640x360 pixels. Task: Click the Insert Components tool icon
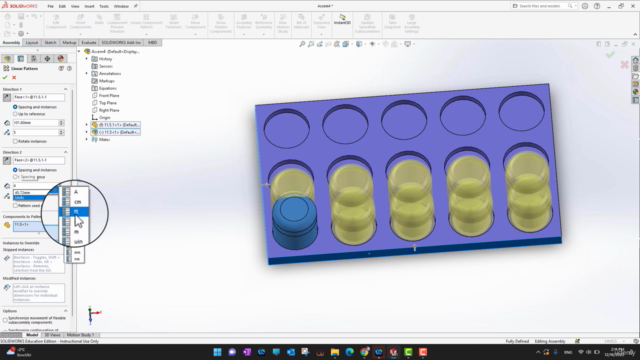pyautogui.click(x=80, y=18)
